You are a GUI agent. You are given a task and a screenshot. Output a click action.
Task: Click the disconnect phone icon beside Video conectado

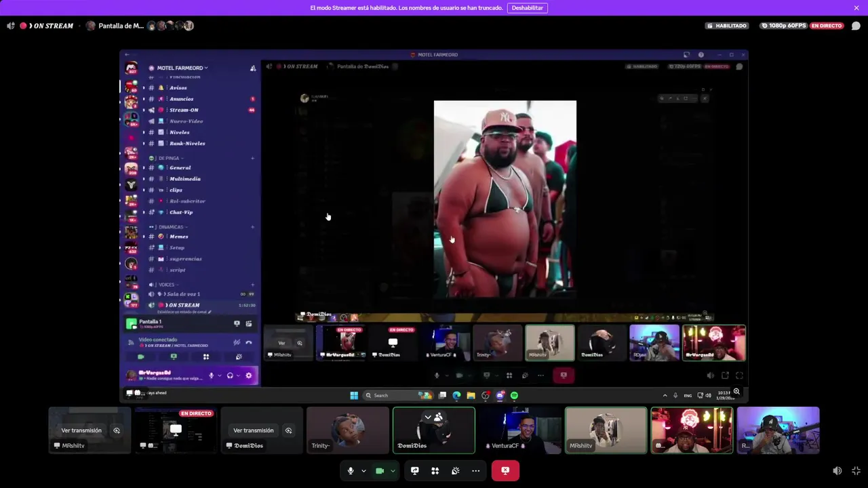249,342
